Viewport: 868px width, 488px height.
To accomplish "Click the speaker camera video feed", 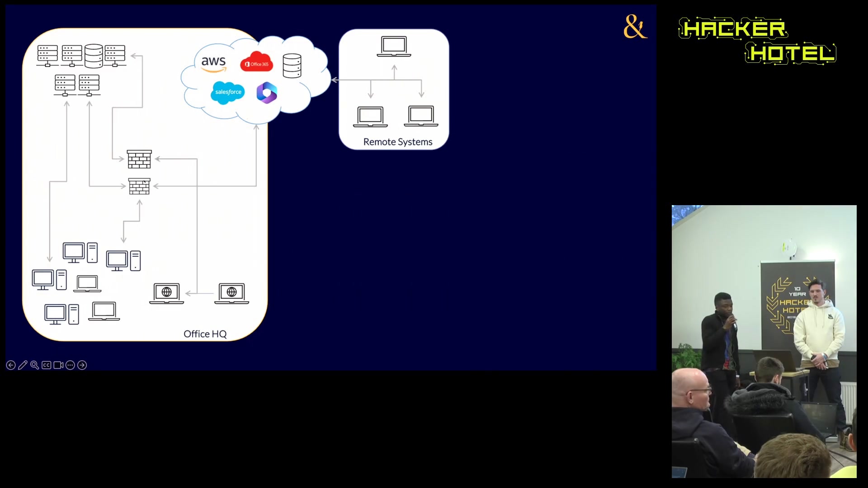I will [x=764, y=342].
